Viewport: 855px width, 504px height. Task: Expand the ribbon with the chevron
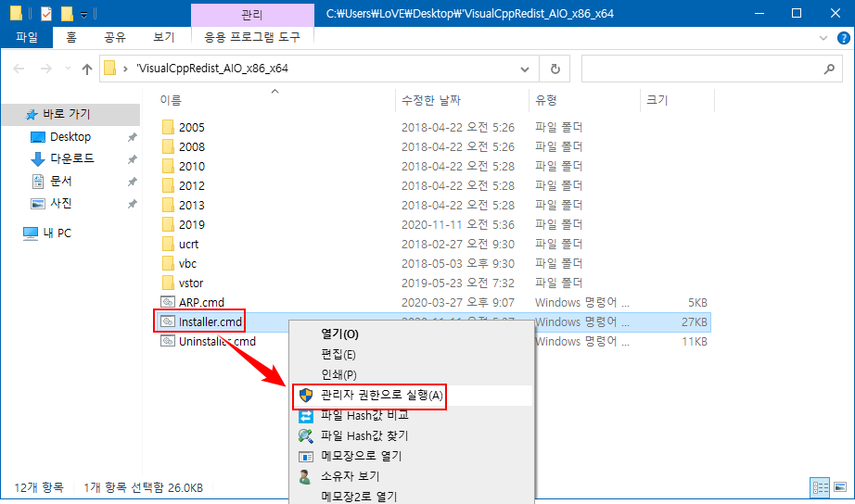click(823, 38)
